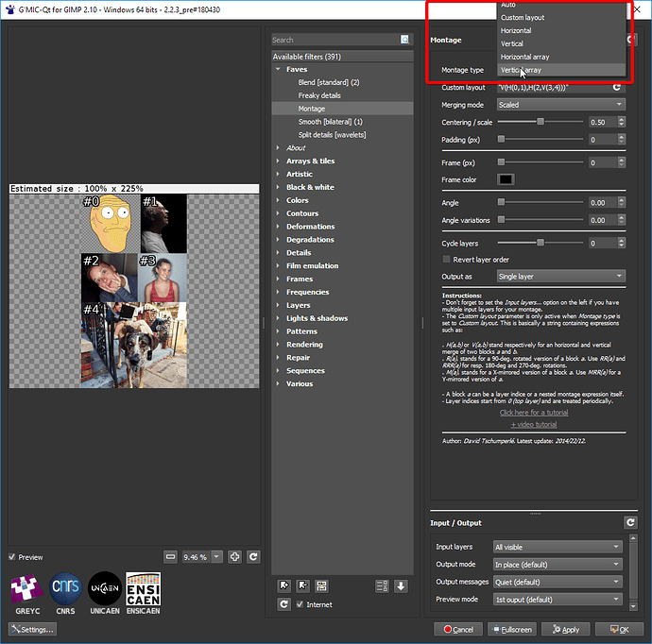652x644 pixels.
Task: Uncheck the Internet checkbox
Action: 300,604
